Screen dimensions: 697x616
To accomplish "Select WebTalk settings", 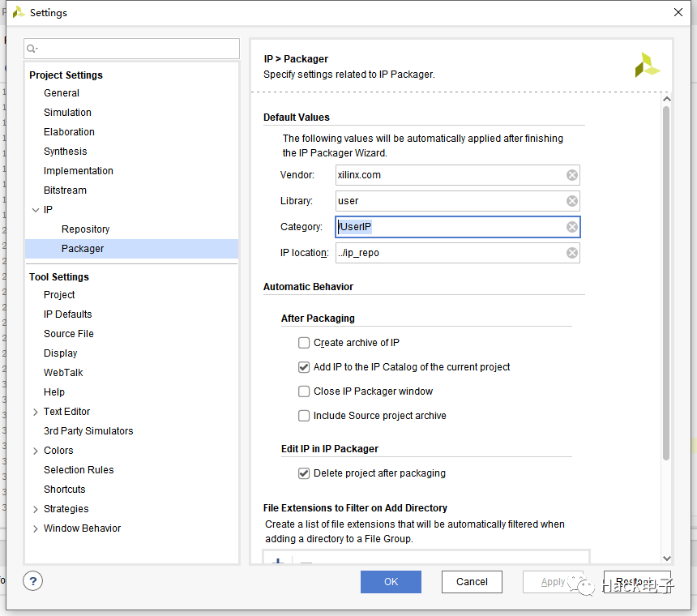I will [63, 373].
